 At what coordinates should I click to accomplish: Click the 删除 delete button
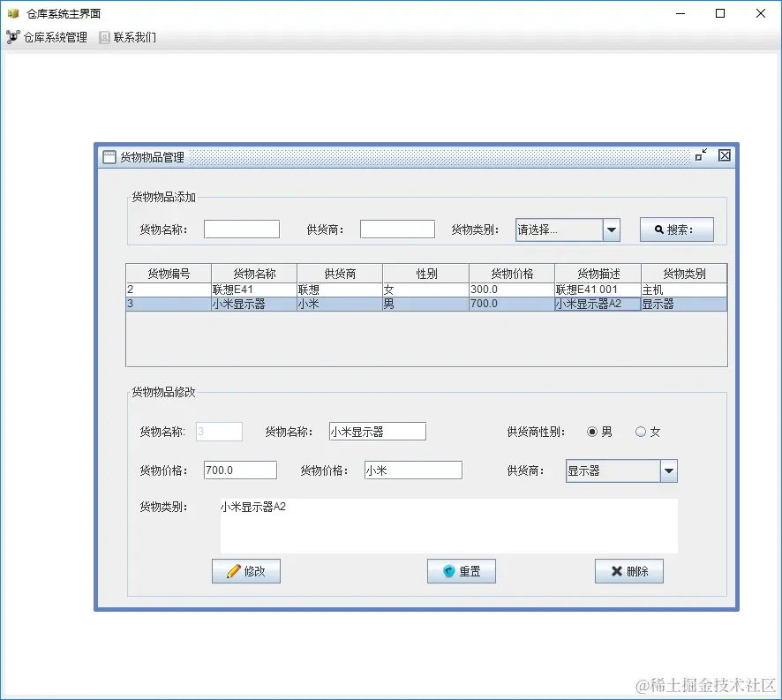pos(629,571)
